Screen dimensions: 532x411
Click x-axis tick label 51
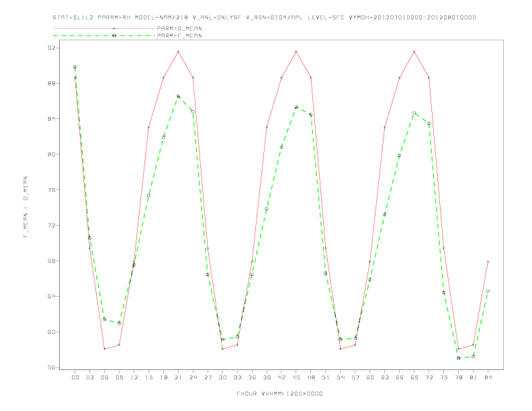pyautogui.click(x=326, y=377)
